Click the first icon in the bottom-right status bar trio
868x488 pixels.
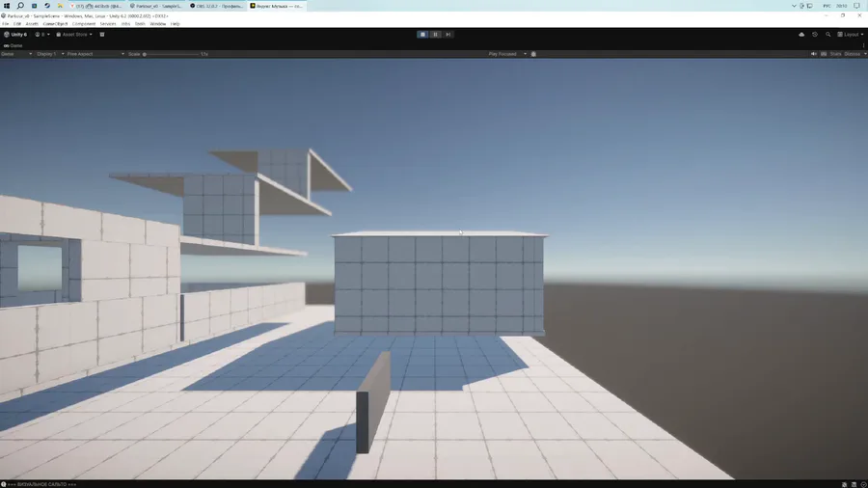844,484
